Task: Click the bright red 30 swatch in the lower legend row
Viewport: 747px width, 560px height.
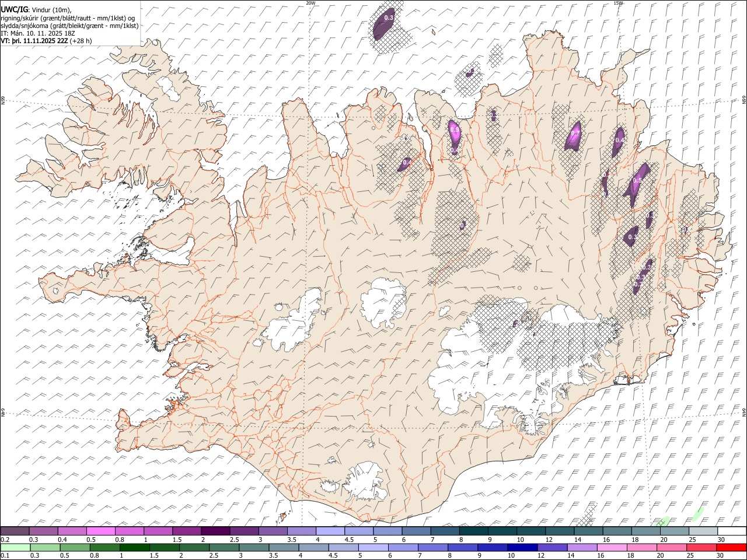Action: pos(731,548)
